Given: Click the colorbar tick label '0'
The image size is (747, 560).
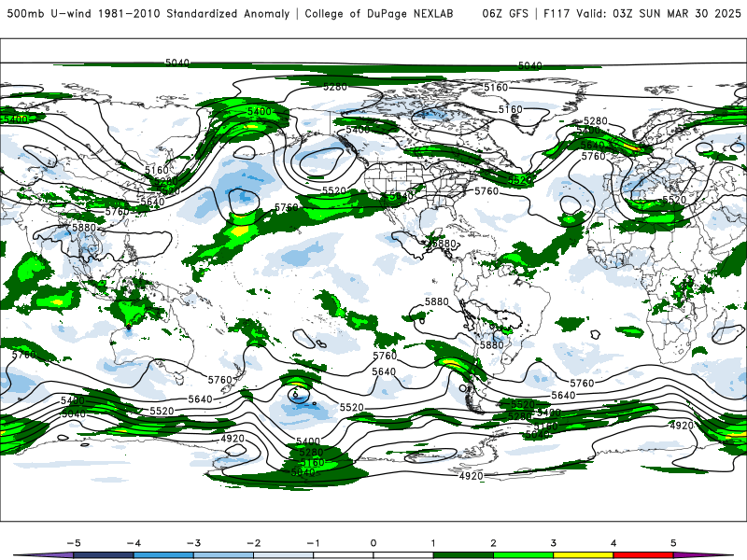Looking at the screenshot, I should tap(373, 543).
